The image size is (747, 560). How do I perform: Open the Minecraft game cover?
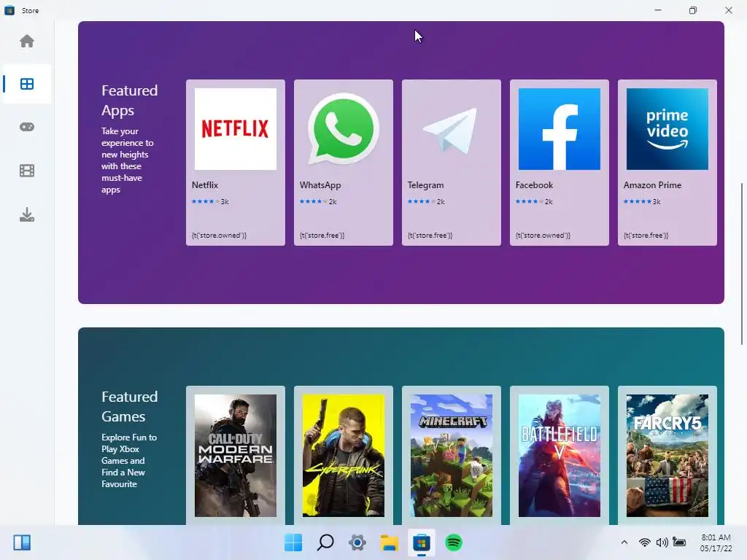[x=451, y=455]
